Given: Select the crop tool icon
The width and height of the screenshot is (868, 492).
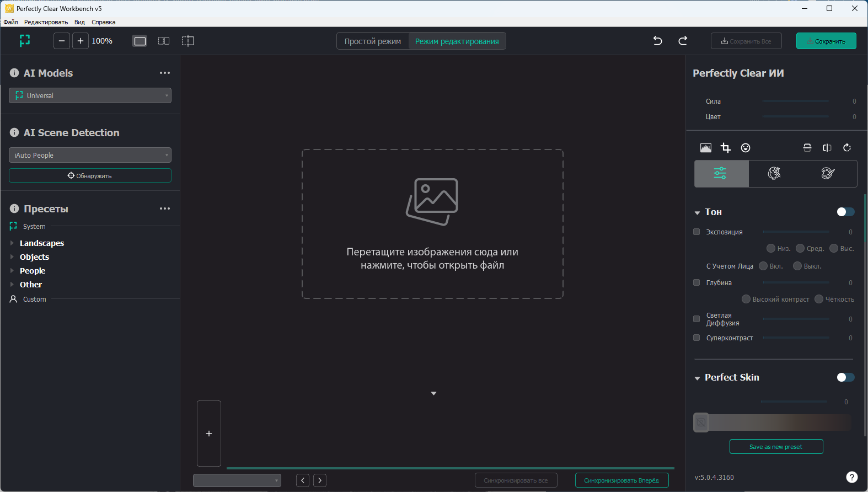Looking at the screenshot, I should point(726,148).
